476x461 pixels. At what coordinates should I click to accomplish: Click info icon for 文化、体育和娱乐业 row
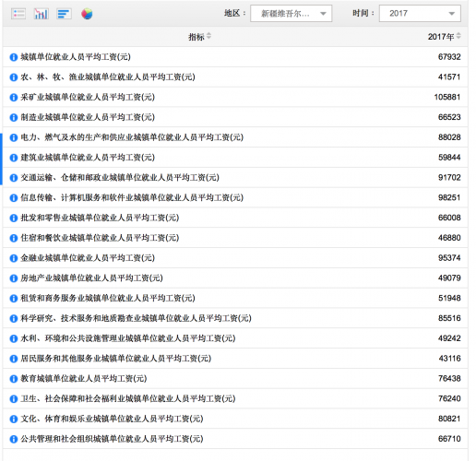pos(14,420)
